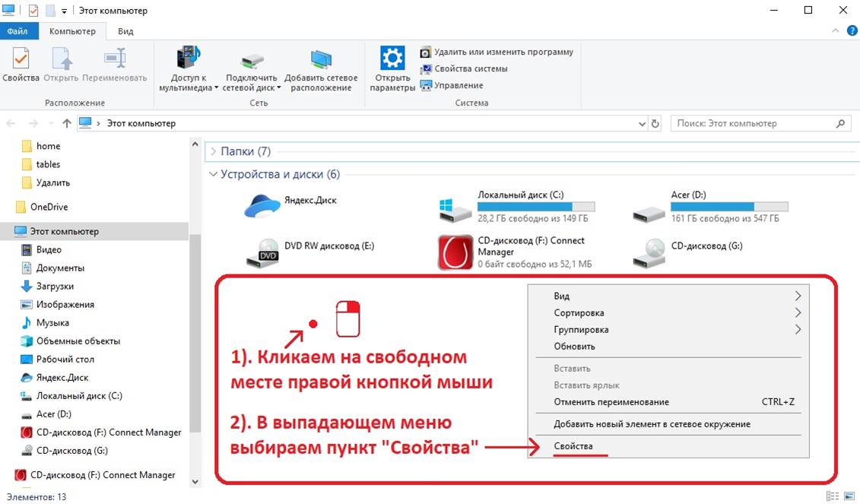Open the Quick Access Toolbar customize dropdown
Viewport: 860px width, 504px height.
64,11
